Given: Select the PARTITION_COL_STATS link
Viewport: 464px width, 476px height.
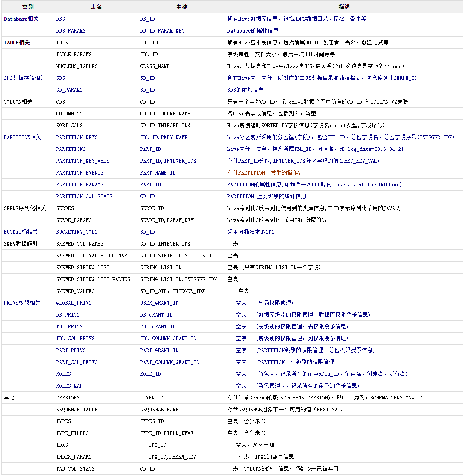Looking at the screenshot, I should 84,197.
